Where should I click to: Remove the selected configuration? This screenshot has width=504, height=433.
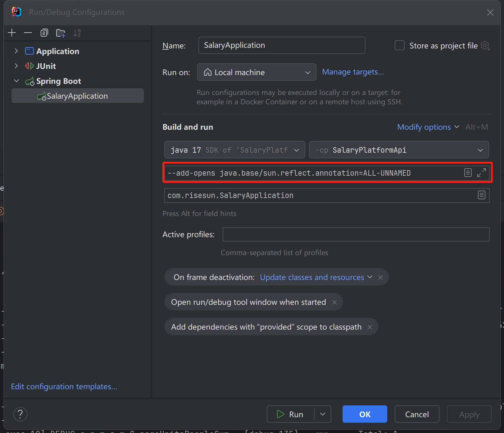click(x=28, y=33)
